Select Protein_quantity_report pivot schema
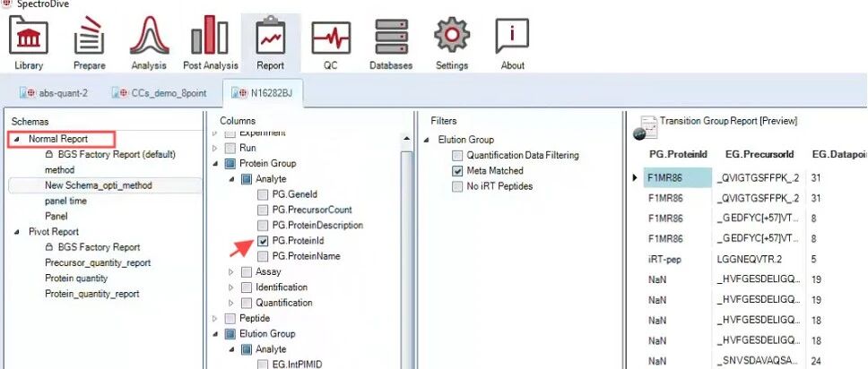Viewport: 868px width, 369px height. [x=91, y=294]
